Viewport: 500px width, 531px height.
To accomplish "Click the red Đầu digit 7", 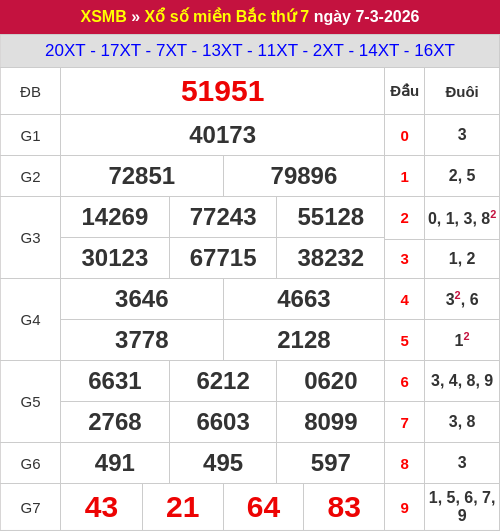I will pyautogui.click(x=404, y=423).
